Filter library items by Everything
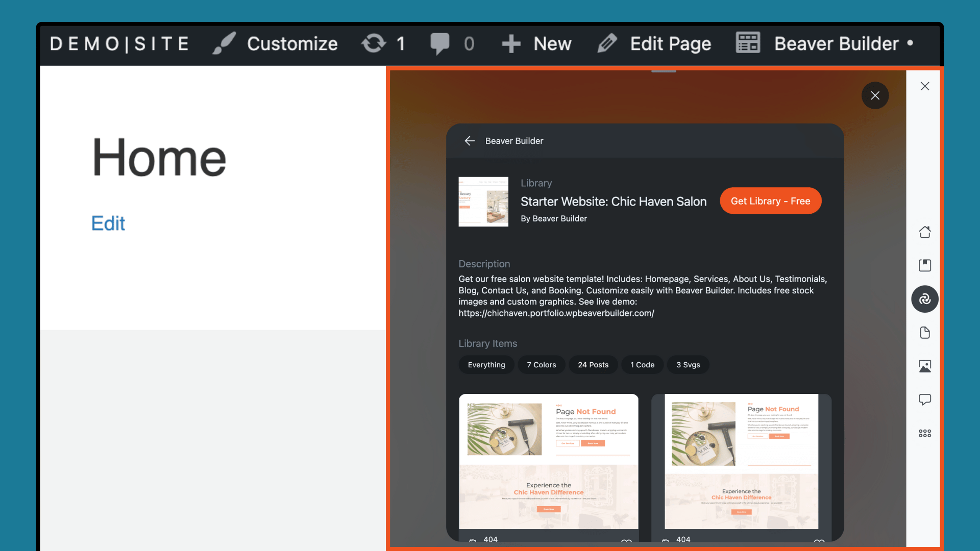Screen dimensions: 980x551 [x=486, y=365]
